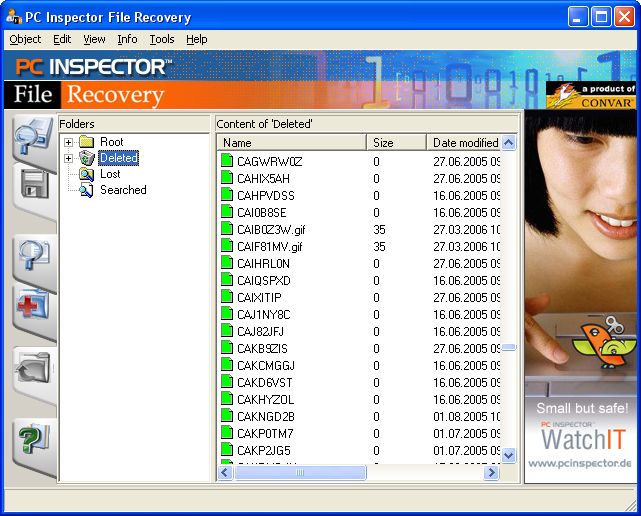Select file CAJ82JFJ in list
Image resolution: width=641 pixels, height=516 pixels.
260,332
